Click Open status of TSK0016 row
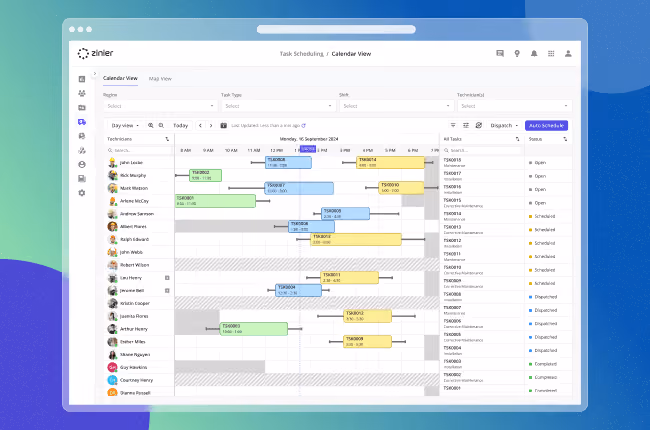650x430 pixels. point(540,189)
